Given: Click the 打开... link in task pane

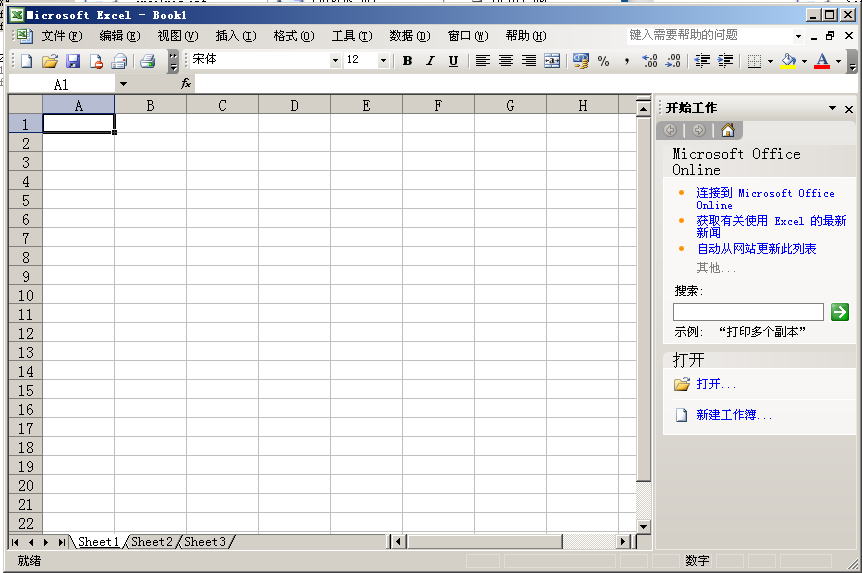Looking at the screenshot, I should click(716, 384).
